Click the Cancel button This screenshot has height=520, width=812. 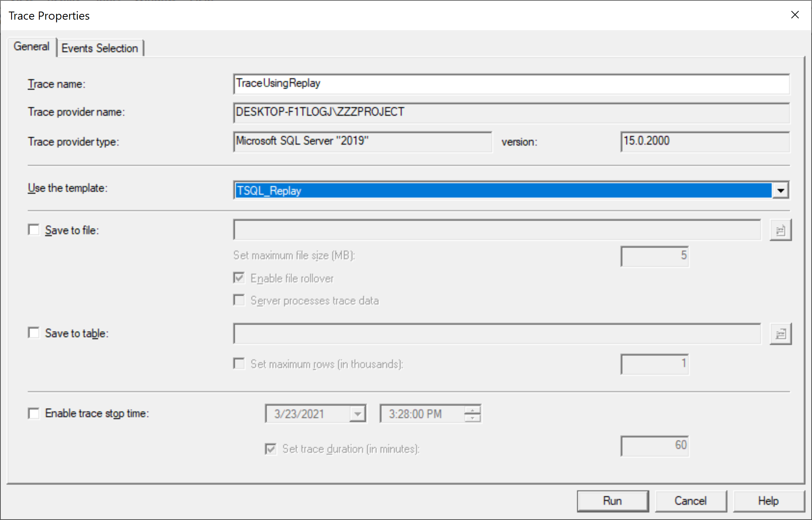coord(690,501)
